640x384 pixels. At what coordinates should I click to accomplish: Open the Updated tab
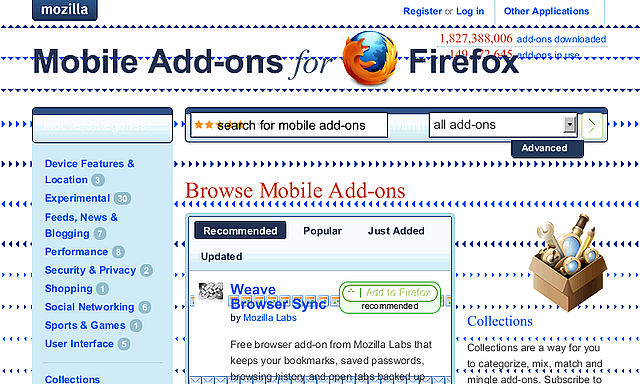[x=221, y=257]
